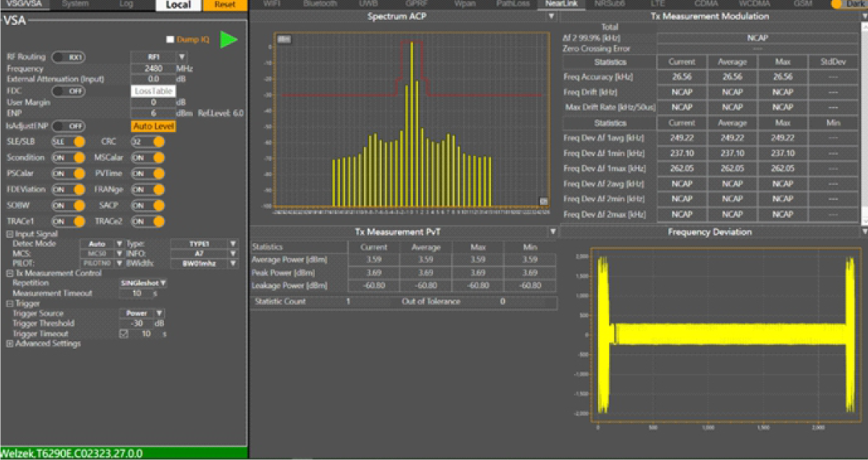Turn off the TRACe2 switch
The height and width of the screenshot is (460, 868).
click(148, 221)
